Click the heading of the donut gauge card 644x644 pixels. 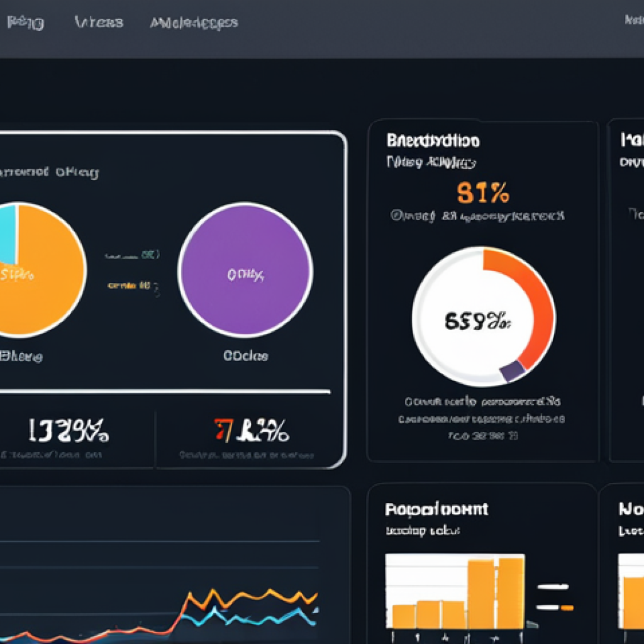click(x=433, y=140)
